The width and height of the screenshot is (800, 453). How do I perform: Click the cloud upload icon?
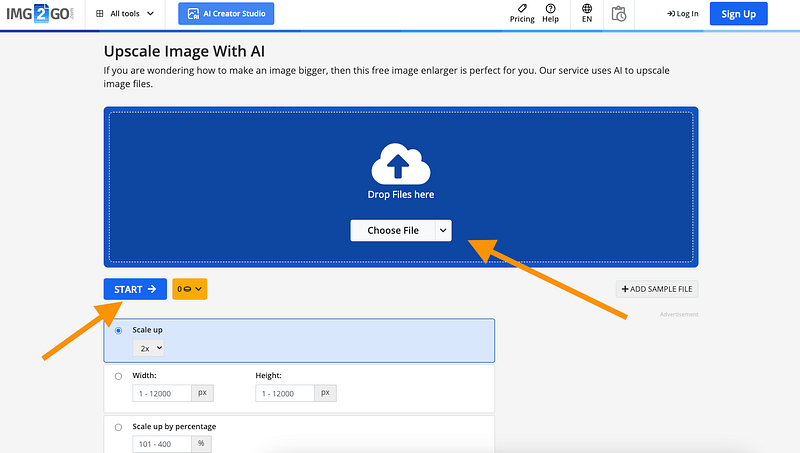(x=400, y=163)
